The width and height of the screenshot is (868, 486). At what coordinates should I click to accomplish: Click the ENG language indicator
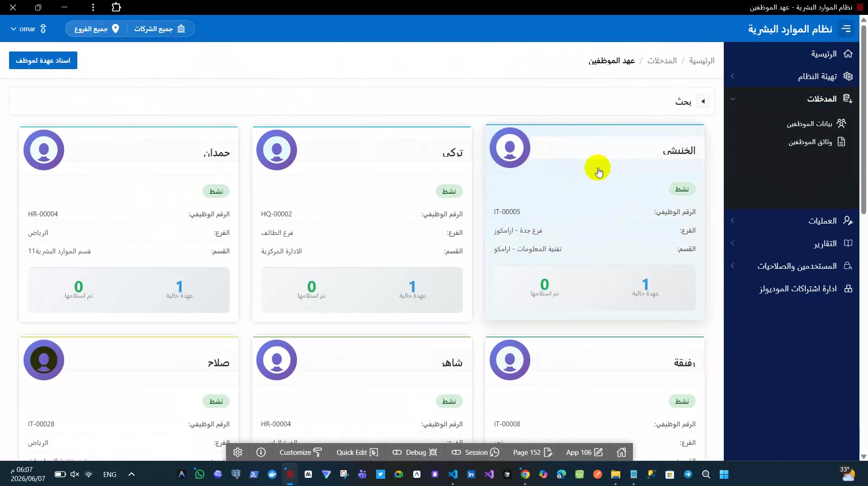coord(110,474)
